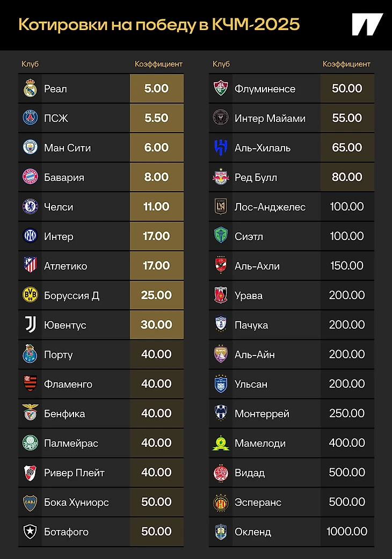Click the title Котировки на победу в КЧМ-2025
This screenshot has width=392, height=559.
(159, 25)
